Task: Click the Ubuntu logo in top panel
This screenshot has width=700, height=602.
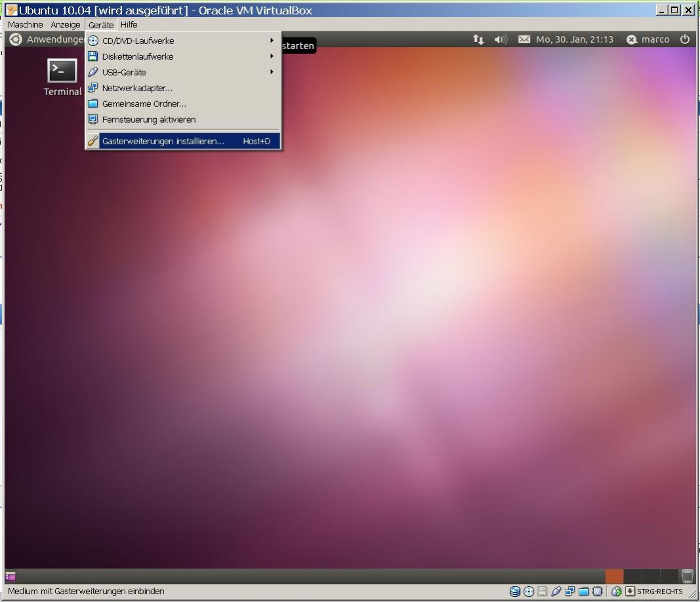Action: point(16,39)
